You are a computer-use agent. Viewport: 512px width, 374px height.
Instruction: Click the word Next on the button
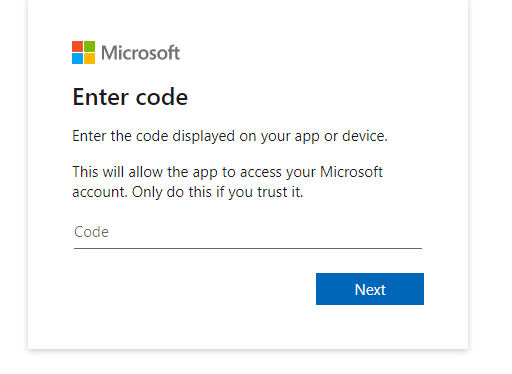click(x=370, y=290)
